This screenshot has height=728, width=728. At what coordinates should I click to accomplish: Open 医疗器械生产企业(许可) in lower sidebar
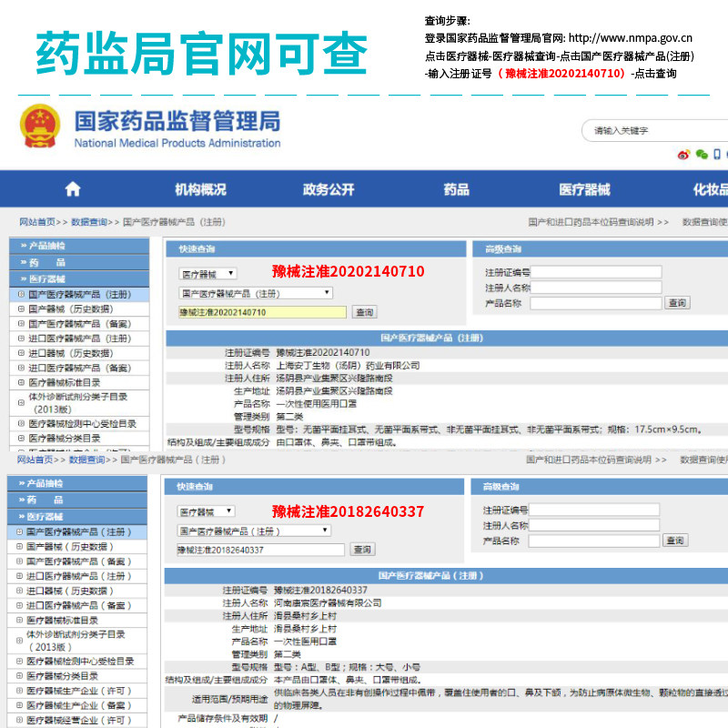(79, 691)
